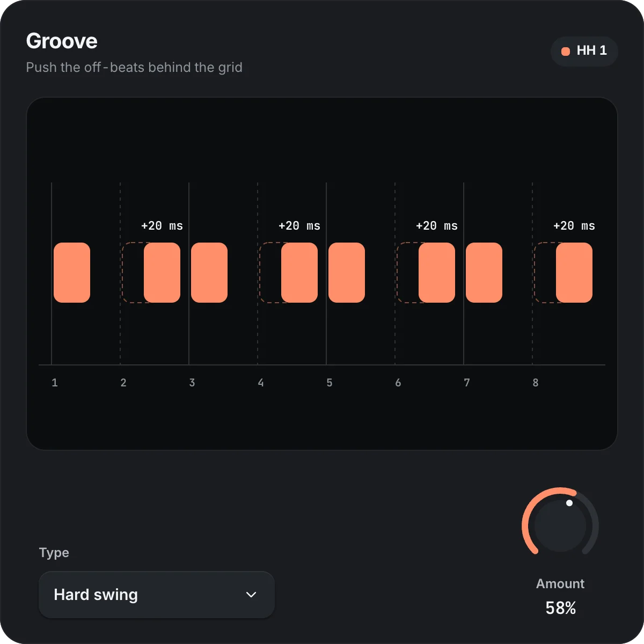Image resolution: width=644 pixels, height=644 pixels.
Task: Click the Amount label under the knob
Action: pyautogui.click(x=560, y=583)
